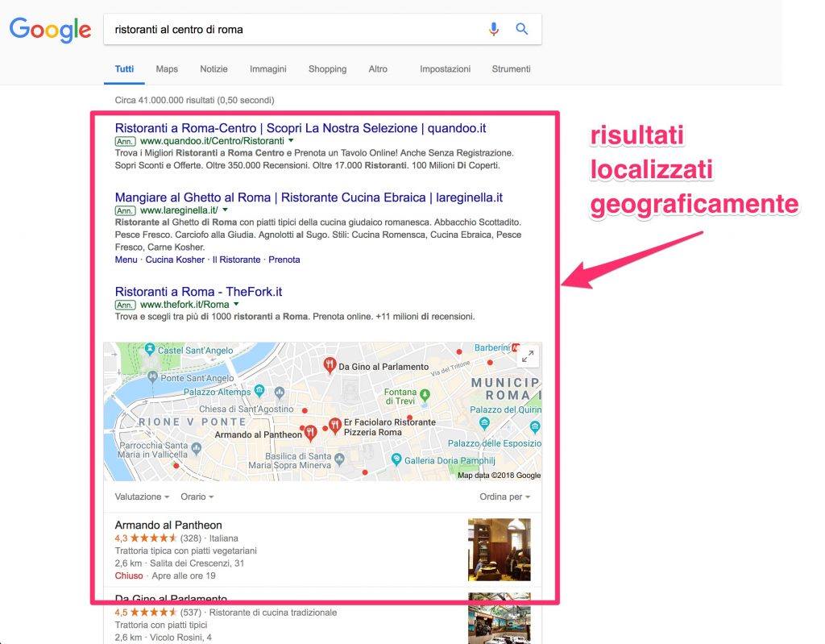Click the search query input field
Viewport: 825px width, 644px height.
coord(295,30)
